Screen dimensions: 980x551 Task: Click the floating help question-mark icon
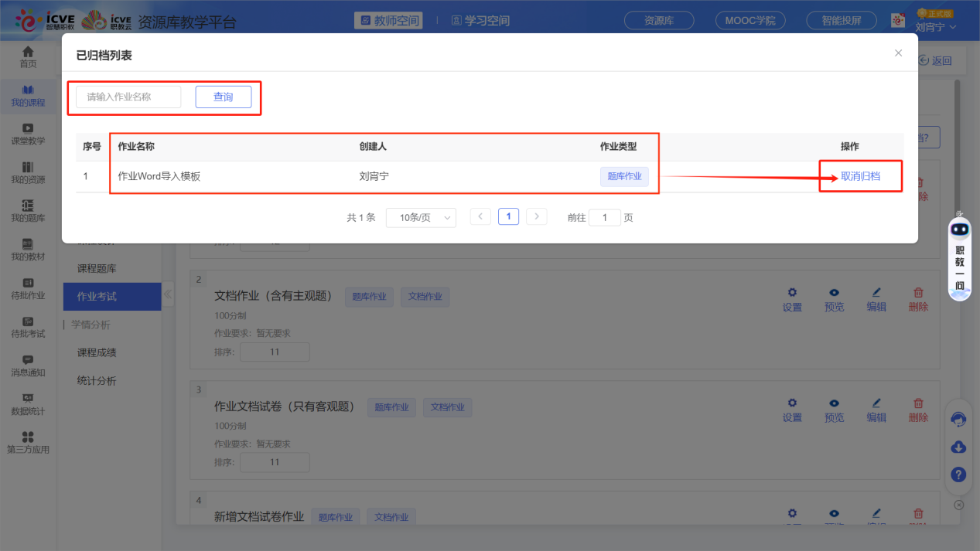[x=958, y=474]
